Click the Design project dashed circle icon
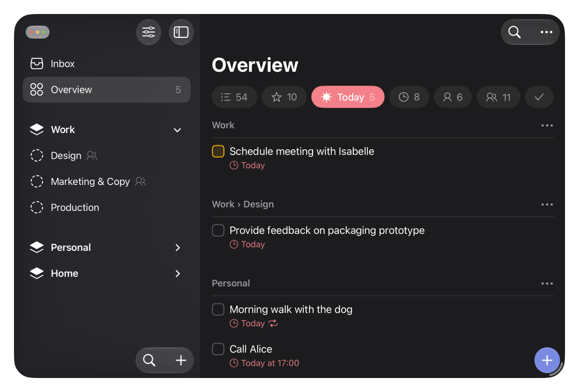This screenshot has height=392, width=579. tap(37, 156)
